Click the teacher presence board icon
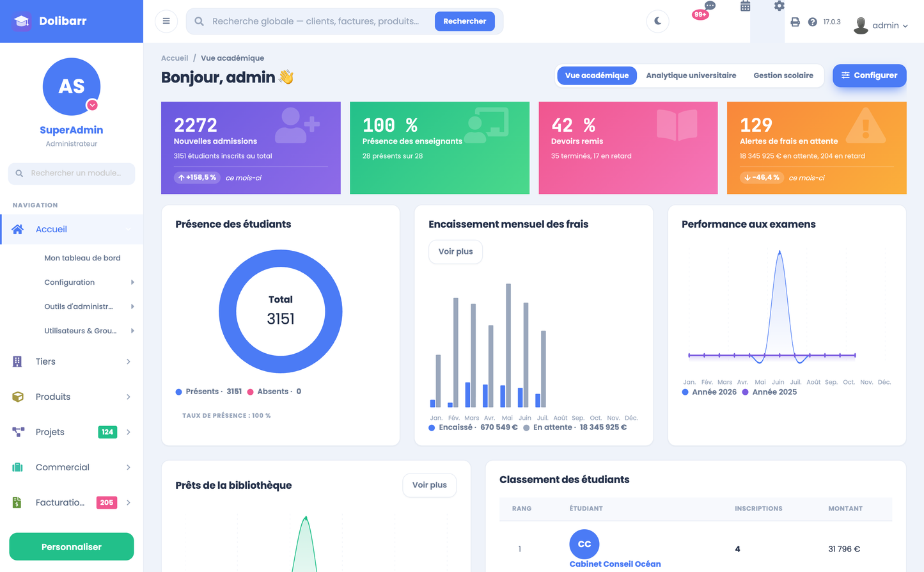The image size is (924, 572). coord(487,125)
